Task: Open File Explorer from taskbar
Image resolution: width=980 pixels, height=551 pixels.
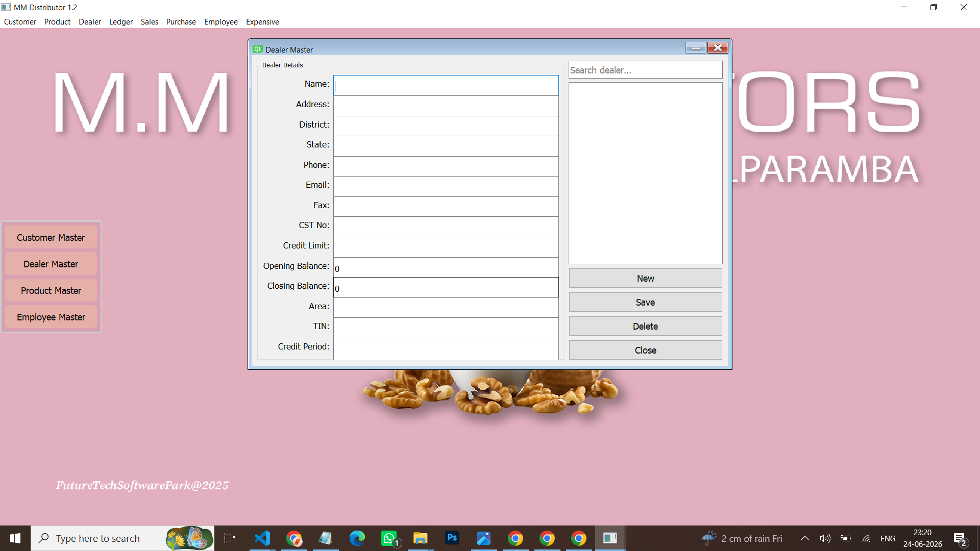Action: point(421,538)
